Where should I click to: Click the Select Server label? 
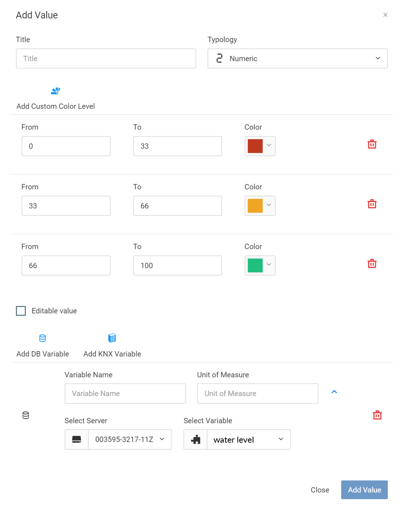tap(86, 421)
